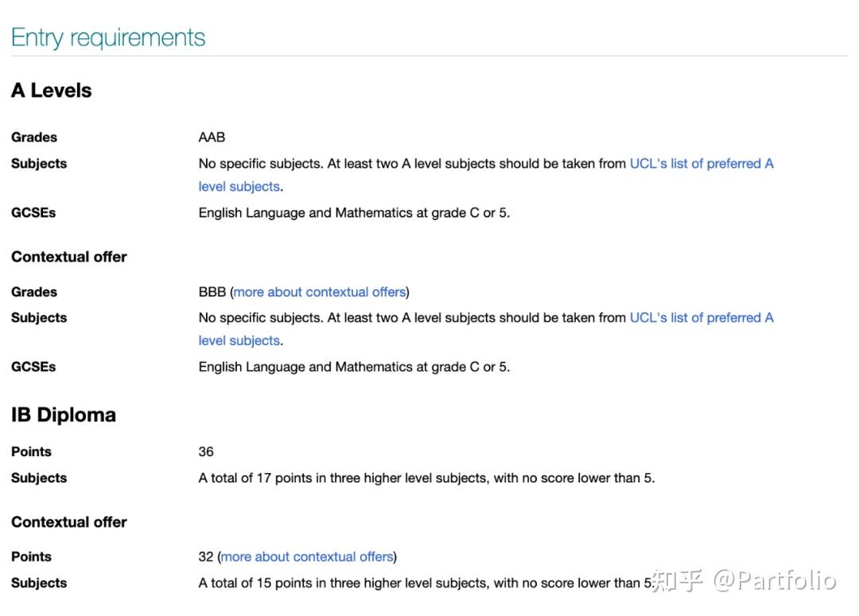859x616 pixels.
Task: Click the BBB grade text
Action: [x=212, y=292]
